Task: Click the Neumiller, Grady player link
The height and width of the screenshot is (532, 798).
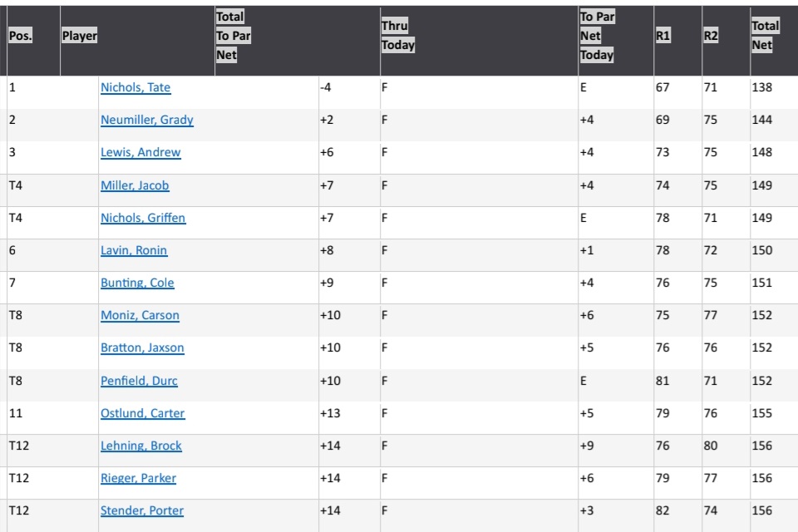Action: 147,120
